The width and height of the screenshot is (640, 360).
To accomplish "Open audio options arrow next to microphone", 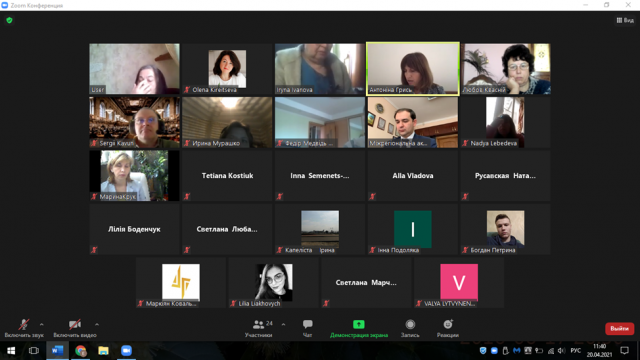I will click(42, 324).
